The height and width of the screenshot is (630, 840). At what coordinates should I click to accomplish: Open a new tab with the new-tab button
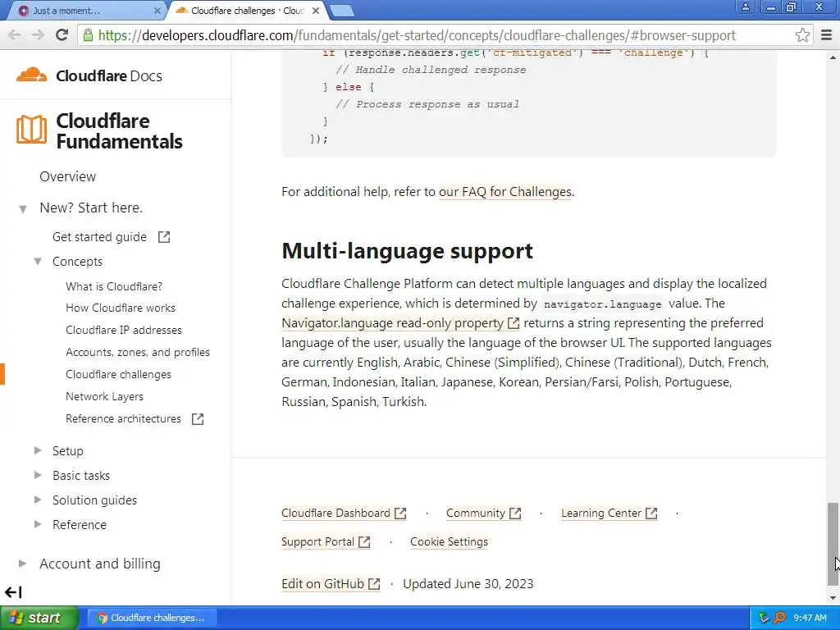pyautogui.click(x=341, y=11)
